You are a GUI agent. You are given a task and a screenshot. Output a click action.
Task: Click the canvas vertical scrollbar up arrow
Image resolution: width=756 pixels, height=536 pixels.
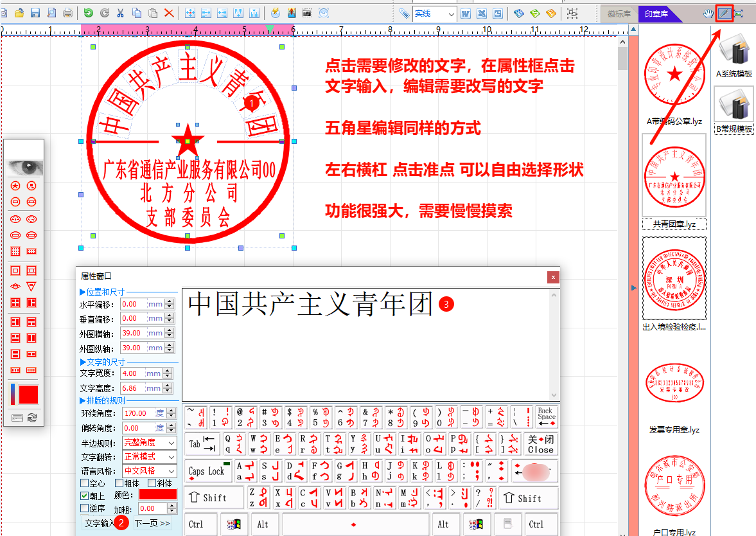[622, 42]
